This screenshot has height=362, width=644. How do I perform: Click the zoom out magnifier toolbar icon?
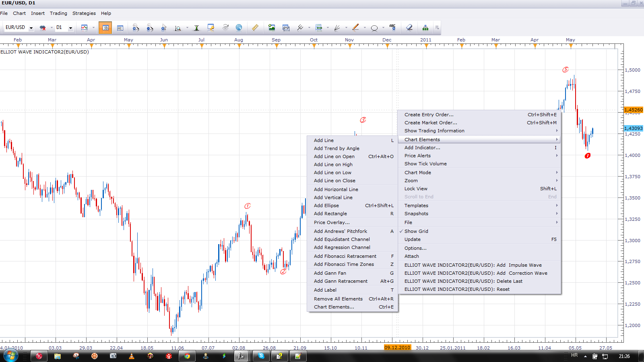point(150,28)
